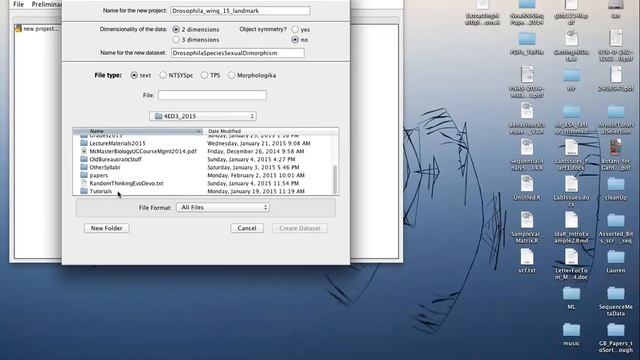Select the ML desktop folder

571,294
